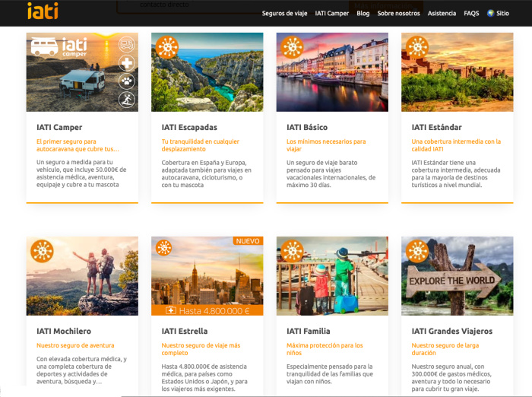Click the pet paw icon on IATI Camper image

click(127, 81)
